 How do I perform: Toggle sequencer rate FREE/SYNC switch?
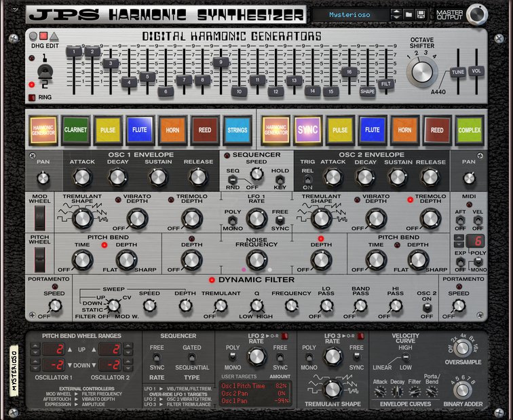[x=157, y=357]
